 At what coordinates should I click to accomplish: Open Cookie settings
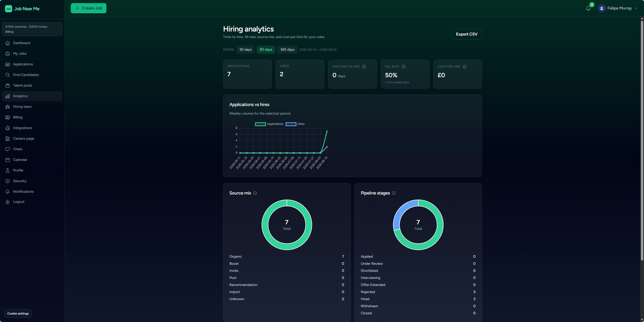click(18, 313)
